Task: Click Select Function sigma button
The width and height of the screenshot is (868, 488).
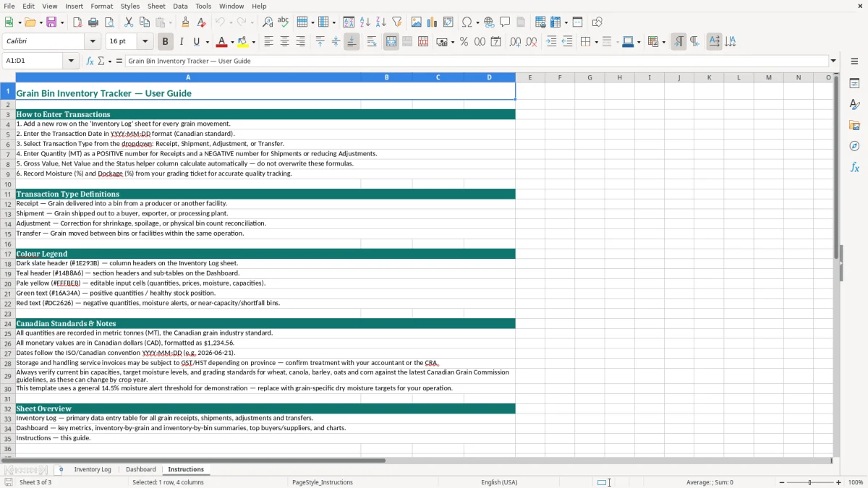Action: point(101,61)
